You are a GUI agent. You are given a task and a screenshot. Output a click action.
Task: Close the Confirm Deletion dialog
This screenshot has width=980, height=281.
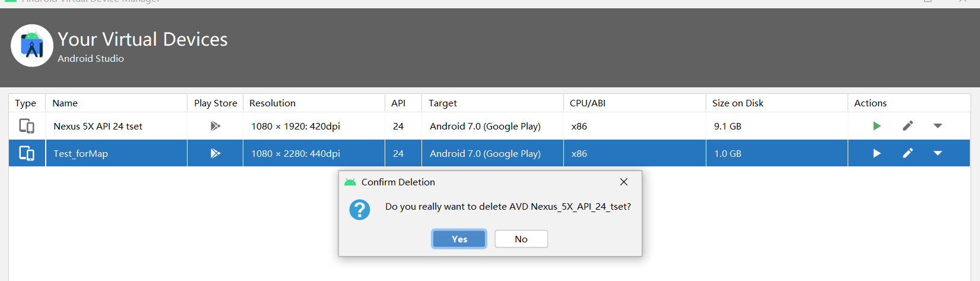[624, 182]
